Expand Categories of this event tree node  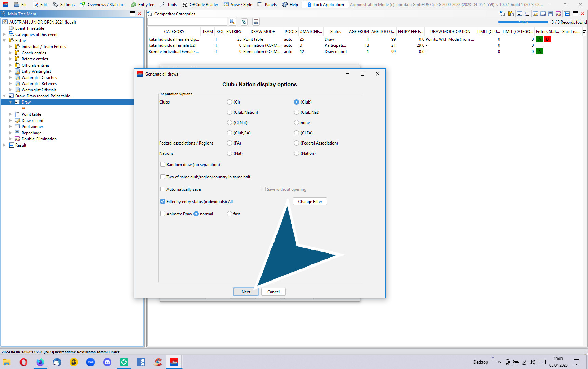[x=4, y=35]
